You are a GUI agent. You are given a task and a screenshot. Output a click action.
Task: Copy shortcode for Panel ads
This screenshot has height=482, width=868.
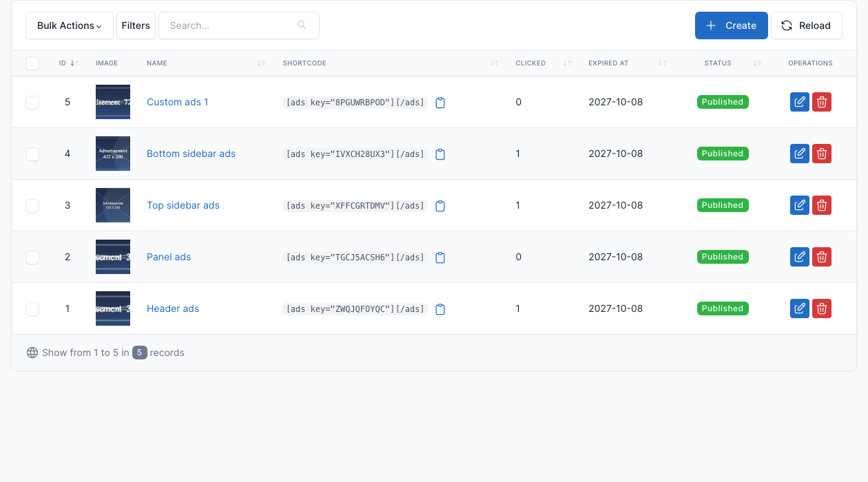441,258
